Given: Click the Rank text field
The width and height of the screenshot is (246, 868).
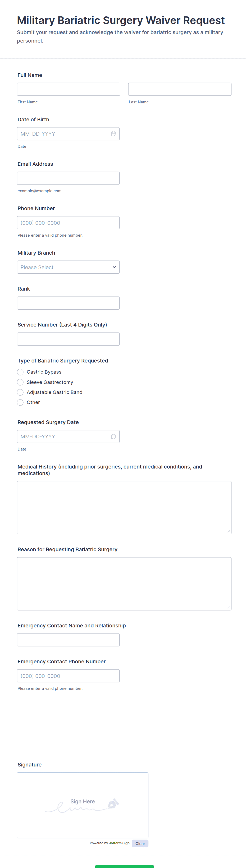Looking at the screenshot, I should point(68,303).
